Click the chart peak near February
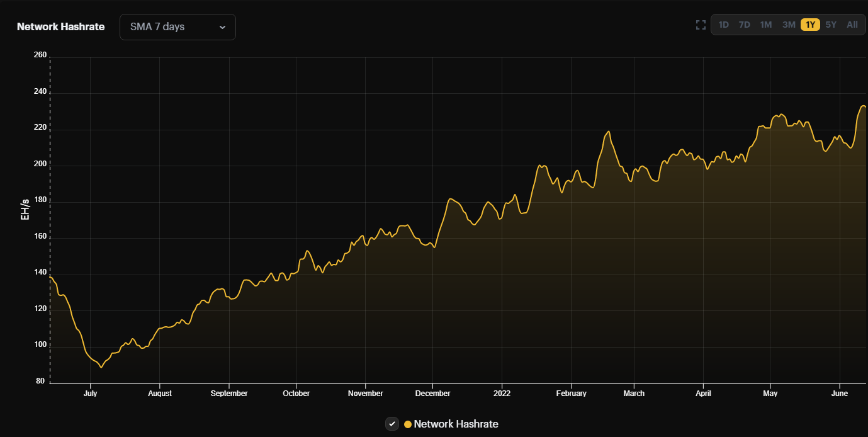Image resolution: width=868 pixels, height=437 pixels. (607, 132)
